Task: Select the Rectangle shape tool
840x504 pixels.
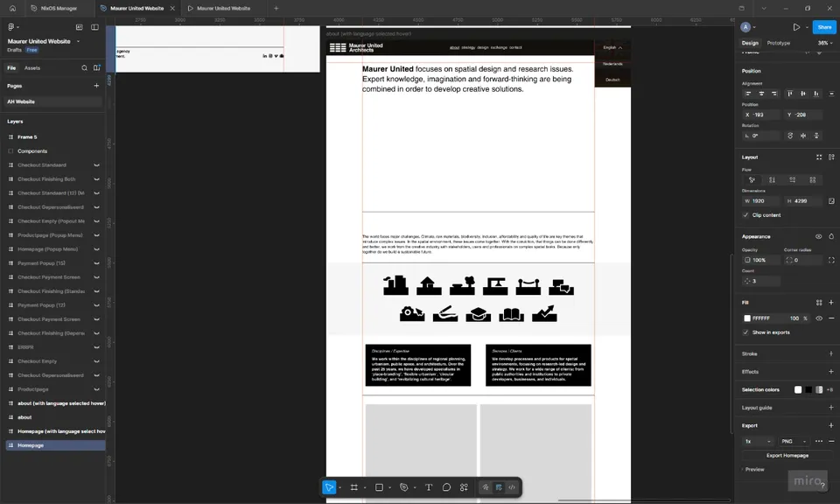Action: pos(379,487)
